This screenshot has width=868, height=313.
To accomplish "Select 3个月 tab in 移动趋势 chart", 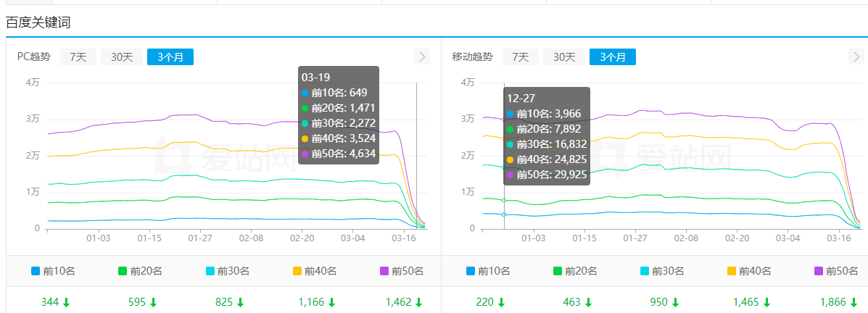I will pyautogui.click(x=613, y=57).
